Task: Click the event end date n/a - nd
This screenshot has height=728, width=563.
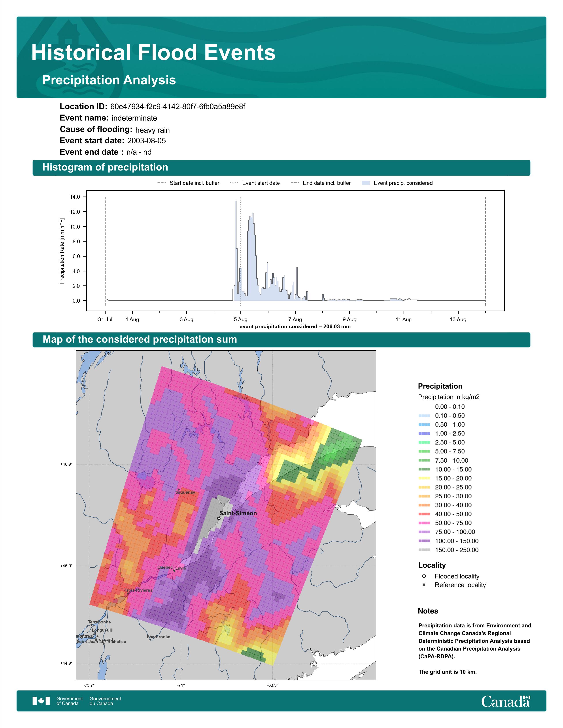Action: pos(139,152)
